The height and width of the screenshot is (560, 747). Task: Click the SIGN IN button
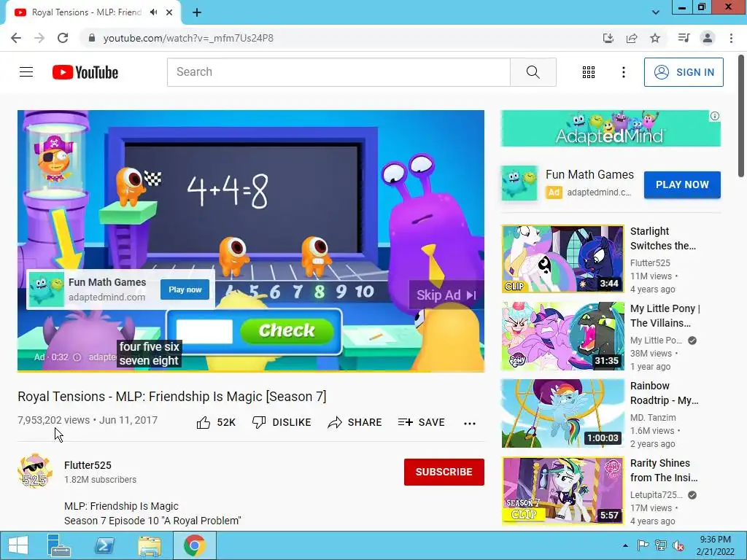pyautogui.click(x=684, y=72)
